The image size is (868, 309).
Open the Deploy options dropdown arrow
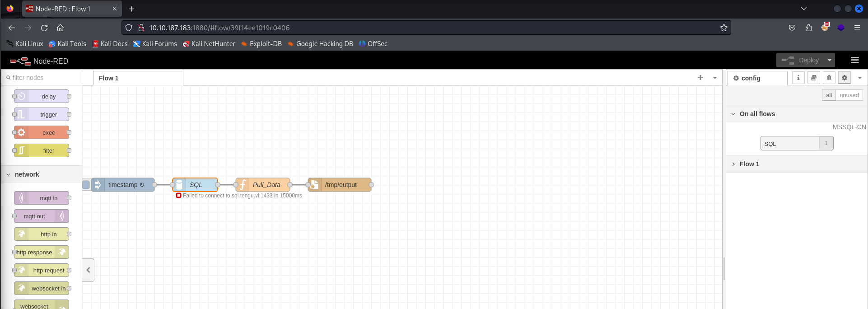click(829, 60)
